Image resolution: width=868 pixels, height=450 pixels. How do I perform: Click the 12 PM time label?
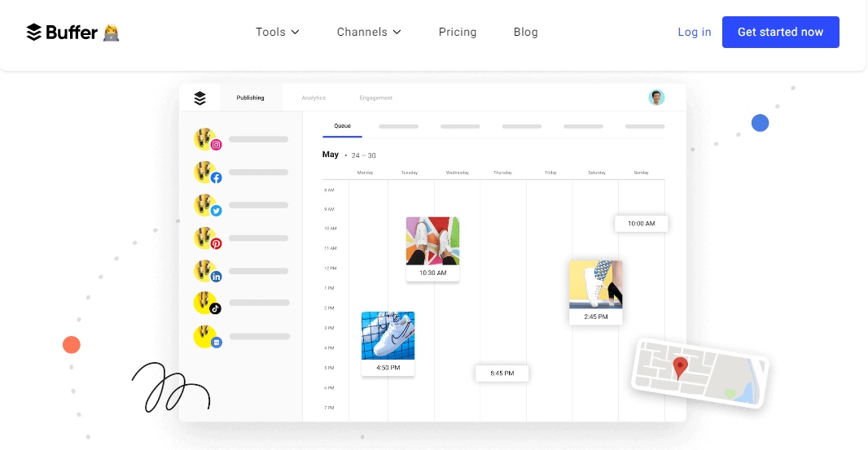[x=330, y=269]
